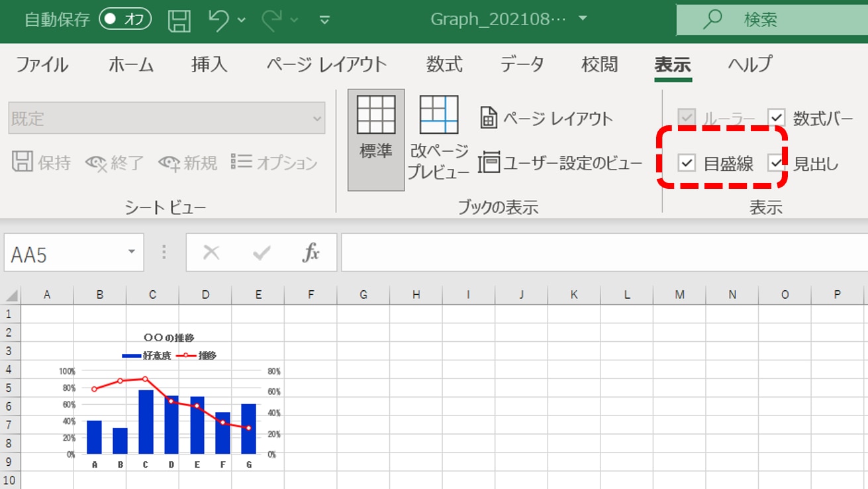Open the ヘルプ tab

coord(750,64)
